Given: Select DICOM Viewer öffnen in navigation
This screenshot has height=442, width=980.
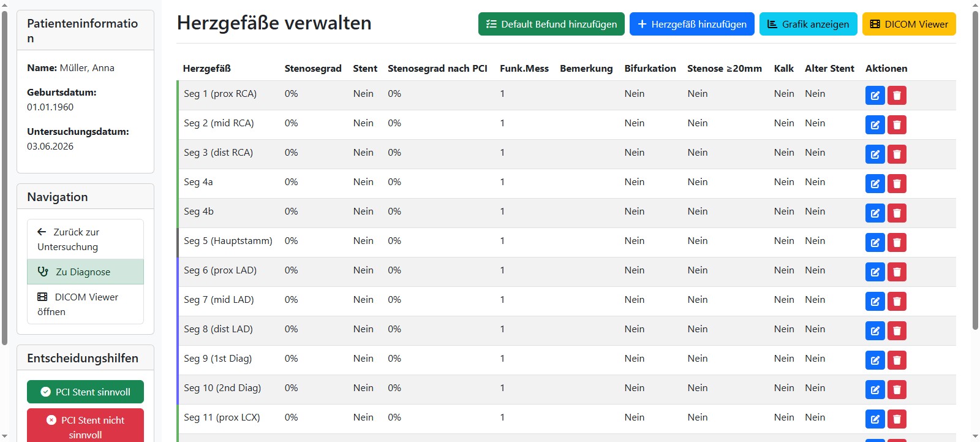Looking at the screenshot, I should pos(85,304).
